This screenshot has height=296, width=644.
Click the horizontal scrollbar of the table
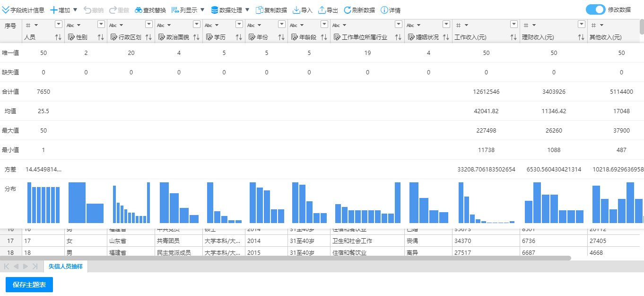pyautogui.click(x=284, y=258)
